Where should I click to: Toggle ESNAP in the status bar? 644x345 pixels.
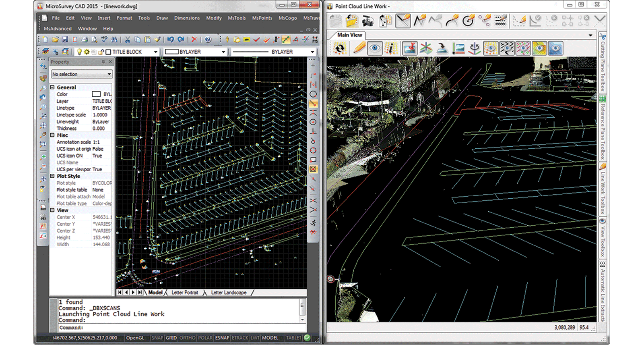point(222,338)
